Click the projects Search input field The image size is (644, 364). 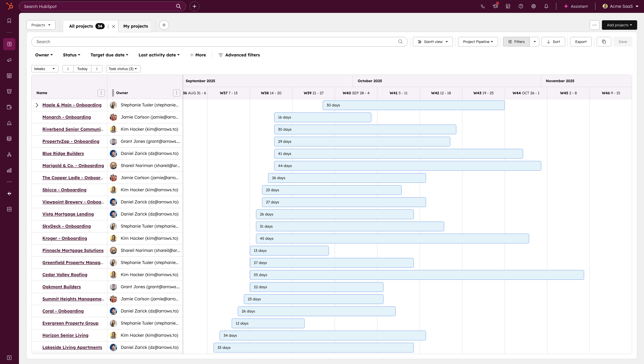tap(215, 42)
